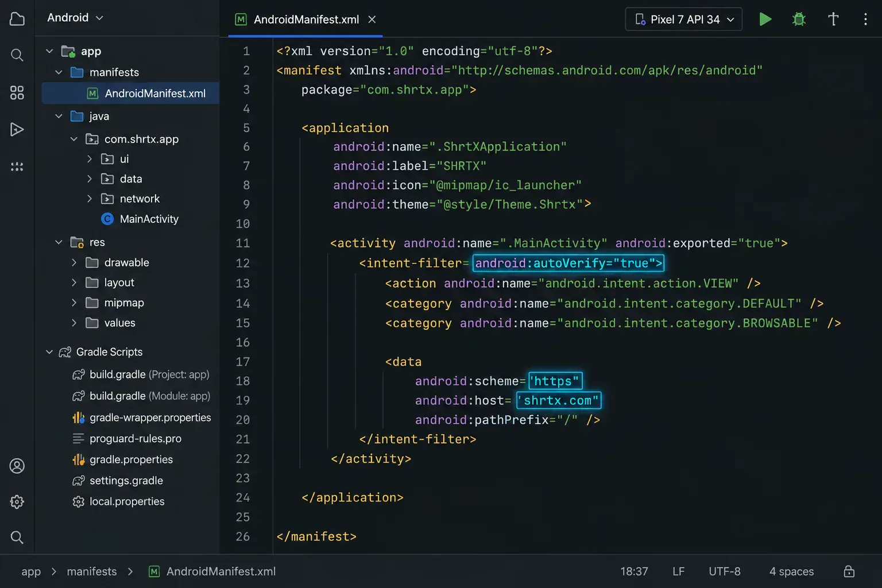Open the Android project view dropdown
The width and height of the screenshot is (882, 588).
(x=75, y=18)
